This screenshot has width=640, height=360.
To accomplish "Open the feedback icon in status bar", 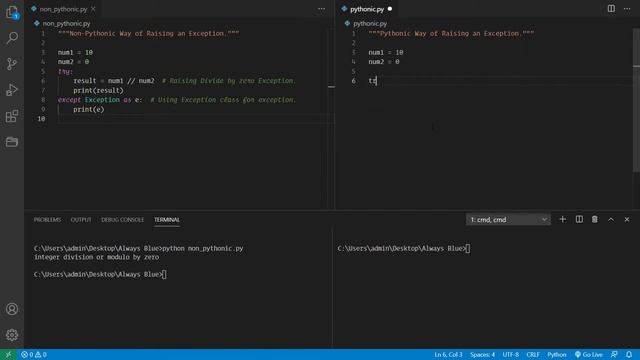I will coord(614,354).
